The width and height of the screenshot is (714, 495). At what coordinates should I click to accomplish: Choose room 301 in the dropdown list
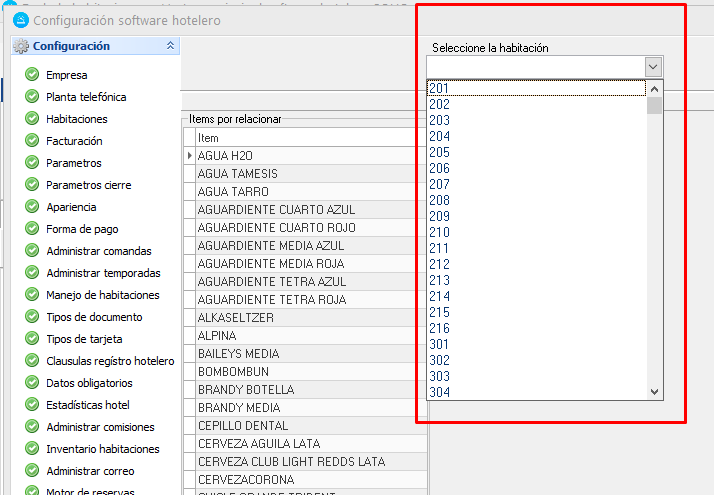[439, 344]
